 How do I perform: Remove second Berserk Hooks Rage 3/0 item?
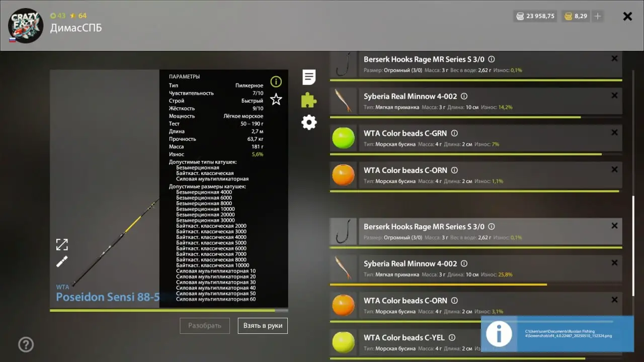click(614, 226)
